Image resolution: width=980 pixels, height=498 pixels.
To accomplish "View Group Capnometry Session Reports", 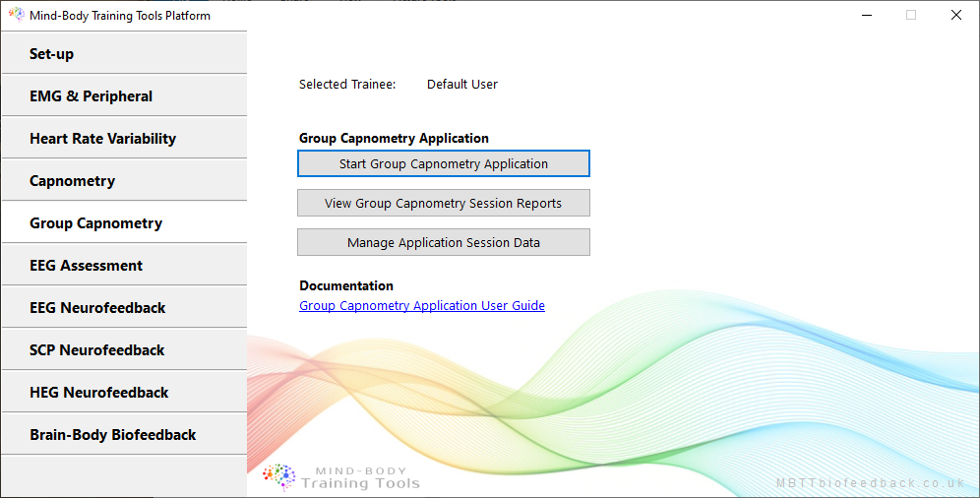I will click(x=443, y=203).
